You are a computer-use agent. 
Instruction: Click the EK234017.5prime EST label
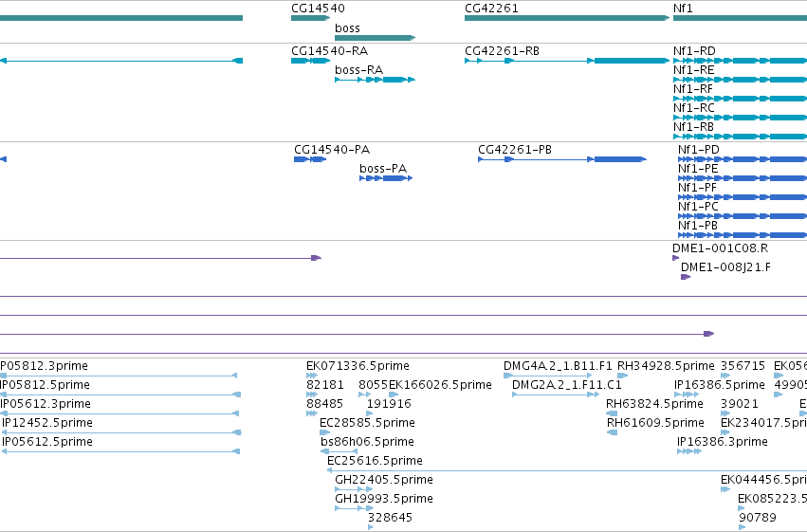pyautogui.click(x=763, y=423)
